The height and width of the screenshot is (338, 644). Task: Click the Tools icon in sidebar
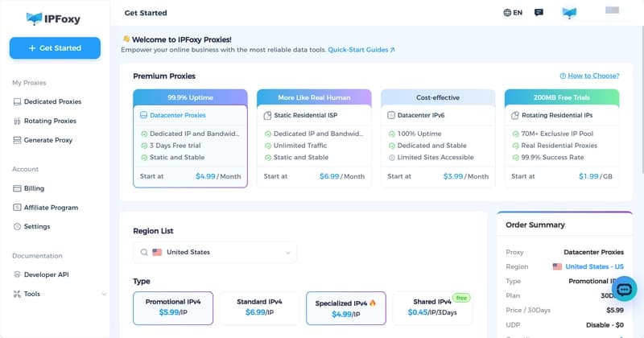point(17,294)
